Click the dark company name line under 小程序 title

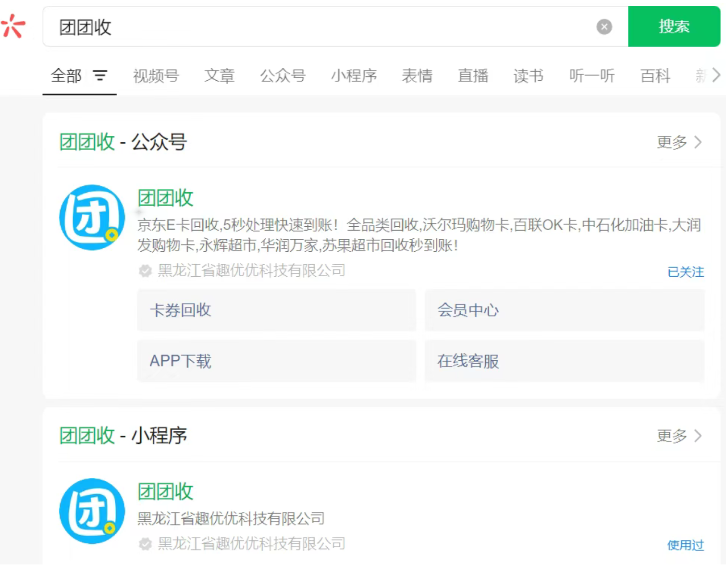(x=231, y=519)
